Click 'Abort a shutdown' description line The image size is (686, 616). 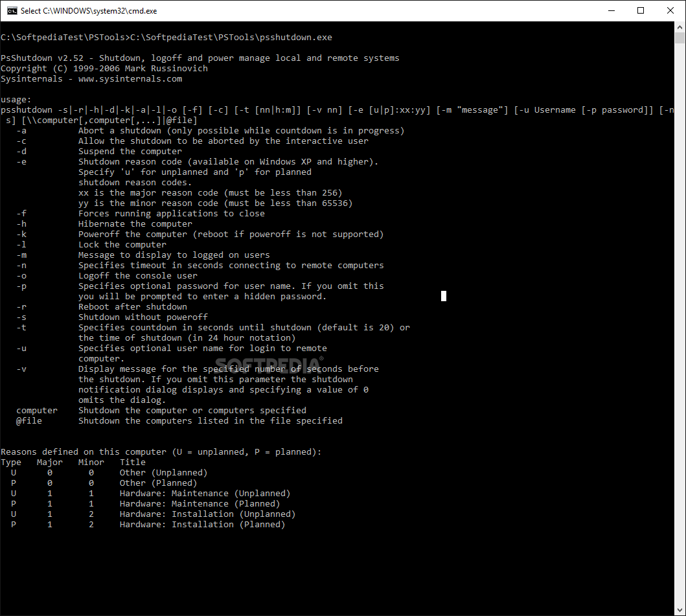coord(241,131)
